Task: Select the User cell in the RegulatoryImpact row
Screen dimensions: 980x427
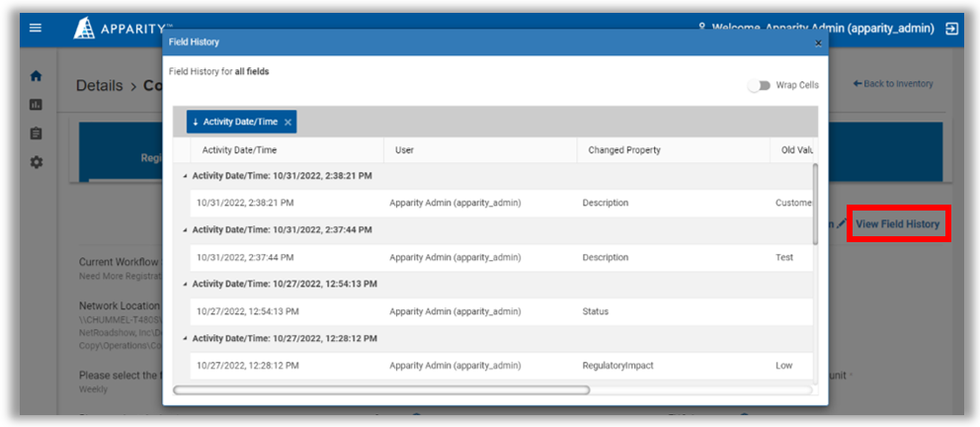Action: pos(480,365)
